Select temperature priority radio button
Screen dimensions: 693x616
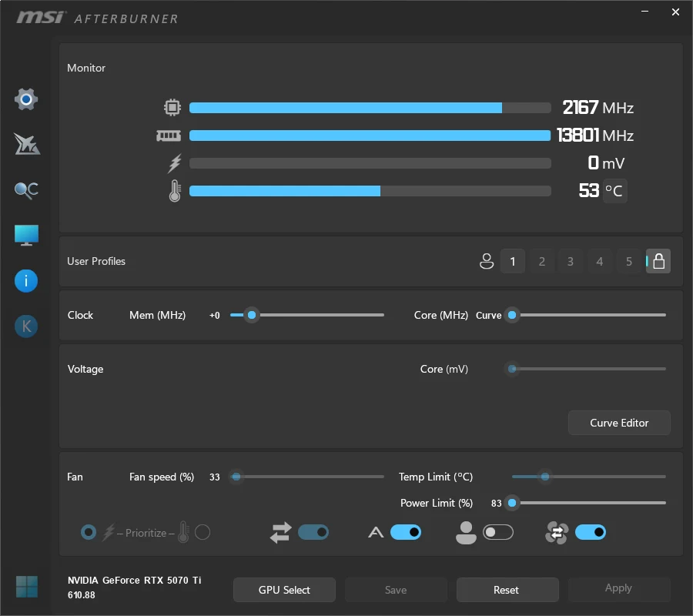click(203, 533)
